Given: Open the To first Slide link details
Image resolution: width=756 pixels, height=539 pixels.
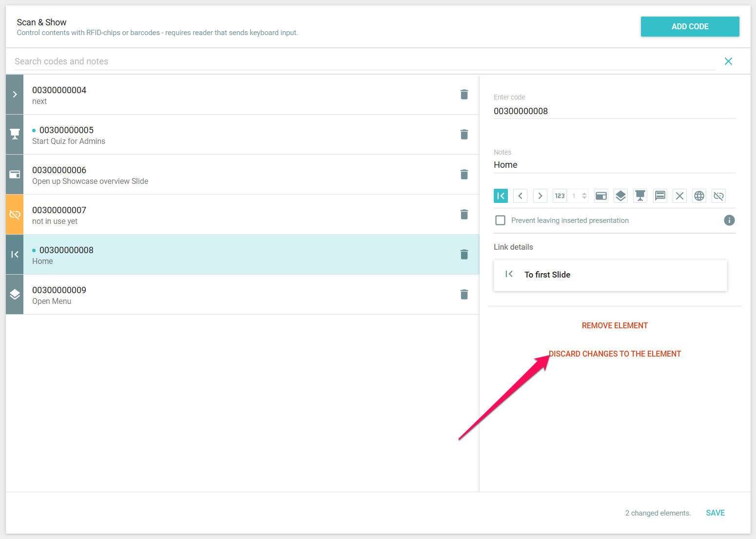Looking at the screenshot, I should click(610, 275).
